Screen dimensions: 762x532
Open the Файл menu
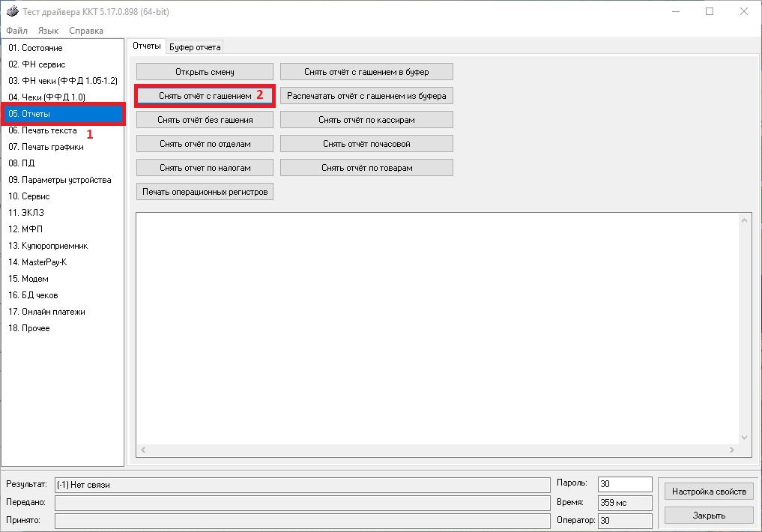pos(16,31)
